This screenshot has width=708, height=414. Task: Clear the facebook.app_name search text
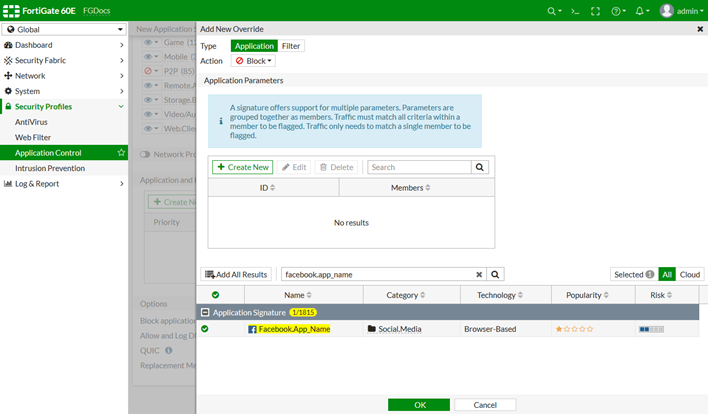(x=479, y=274)
